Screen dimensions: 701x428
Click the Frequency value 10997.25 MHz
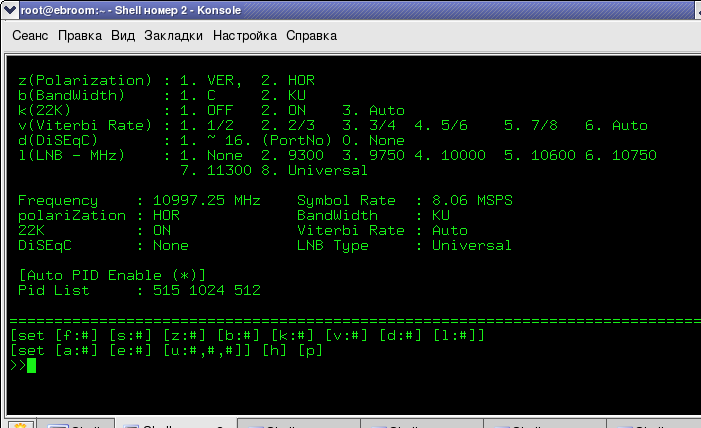click(207, 200)
